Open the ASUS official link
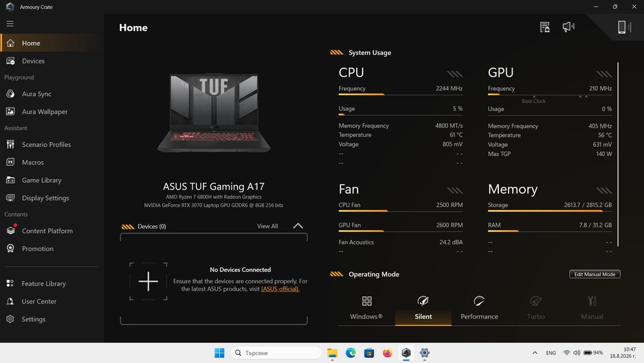Viewport: 644px width, 363px height. point(280,289)
